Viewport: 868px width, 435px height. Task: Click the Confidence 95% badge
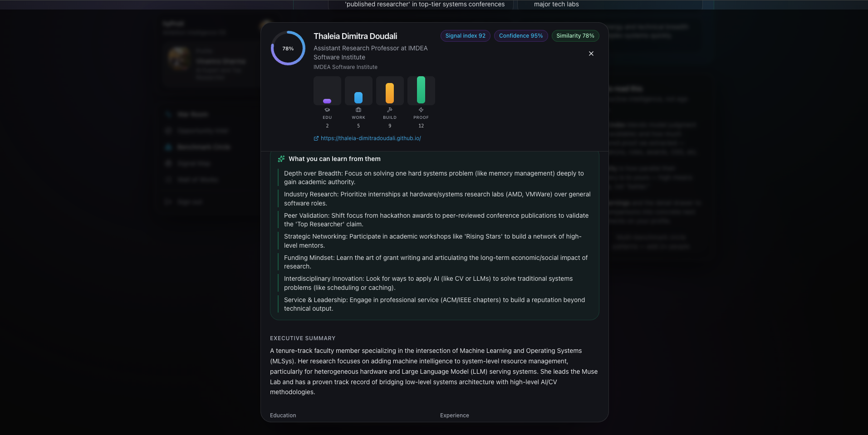point(521,36)
